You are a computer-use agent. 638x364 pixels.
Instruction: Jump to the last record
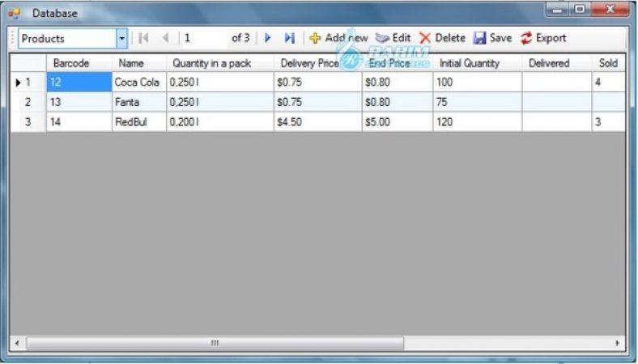pos(289,38)
